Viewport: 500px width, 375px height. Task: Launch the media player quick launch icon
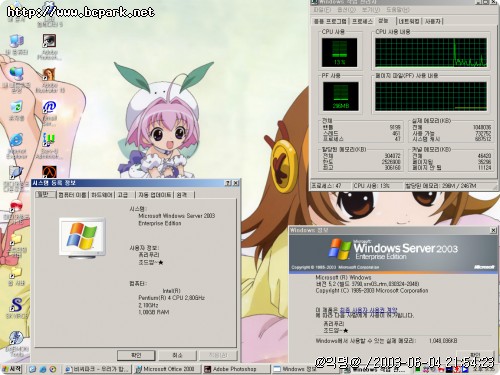click(x=53, y=369)
